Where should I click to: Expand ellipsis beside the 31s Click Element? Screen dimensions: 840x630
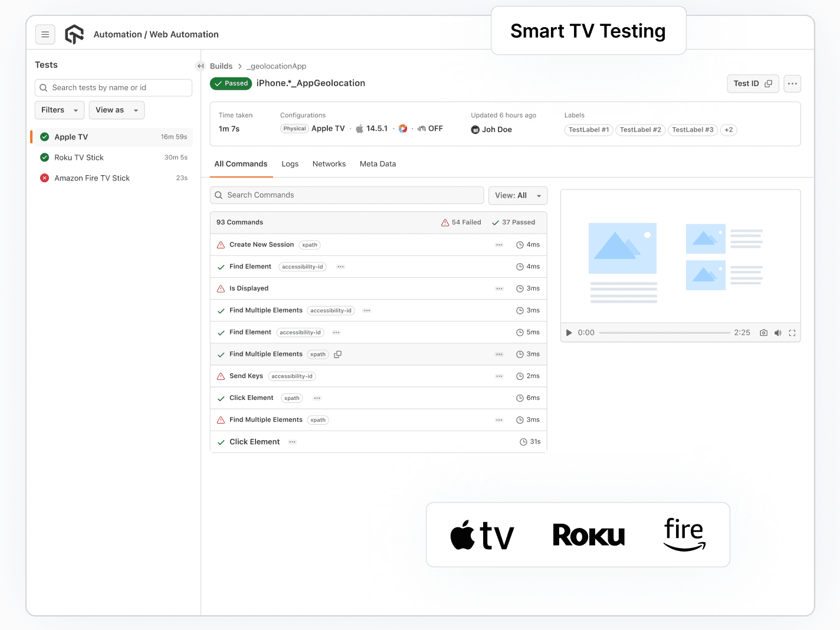click(x=292, y=442)
